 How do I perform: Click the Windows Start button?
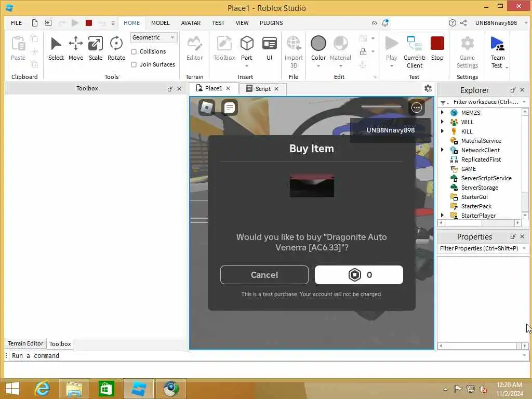point(12,389)
